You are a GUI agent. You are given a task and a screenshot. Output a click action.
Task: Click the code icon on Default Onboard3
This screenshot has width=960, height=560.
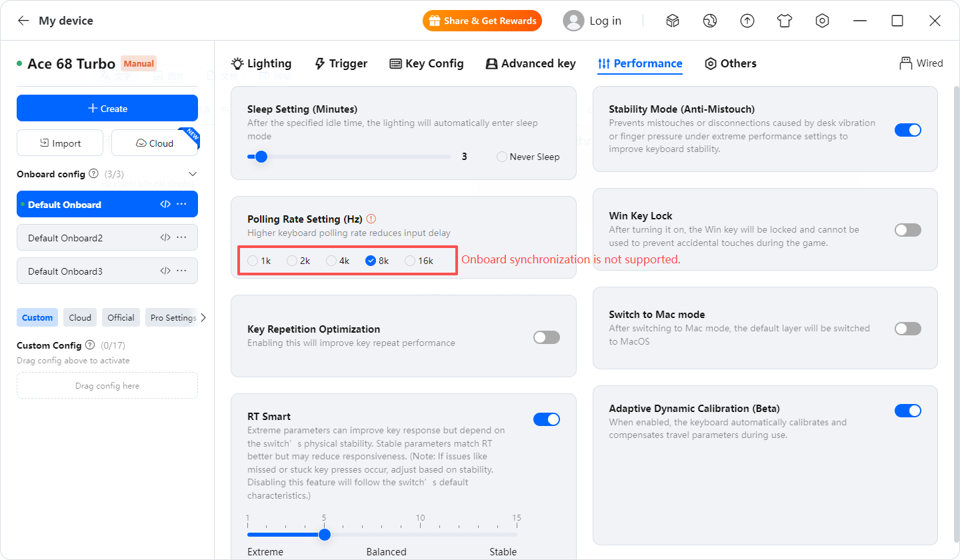[165, 271]
